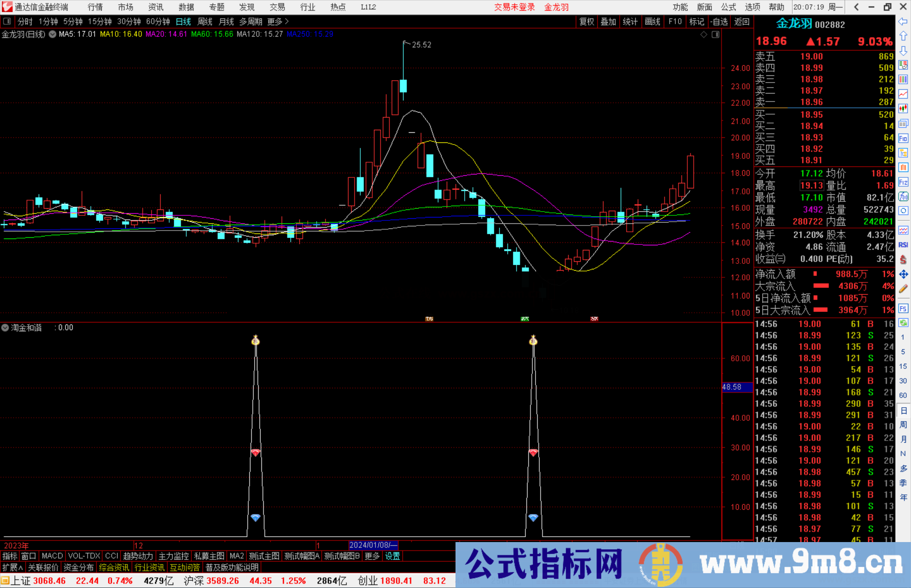Toggle 叠加 overlay mode
This screenshot has height=588, width=911.
tap(609, 21)
